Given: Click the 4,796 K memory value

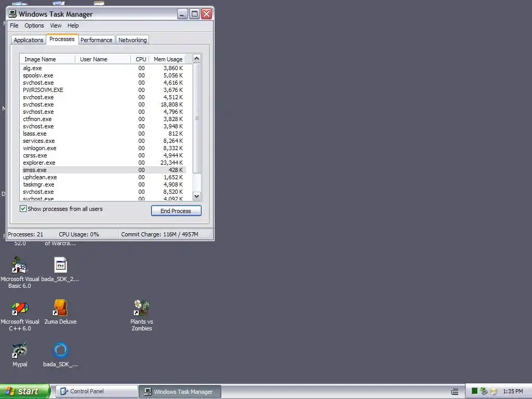Looking at the screenshot, I should pyautogui.click(x=173, y=112).
